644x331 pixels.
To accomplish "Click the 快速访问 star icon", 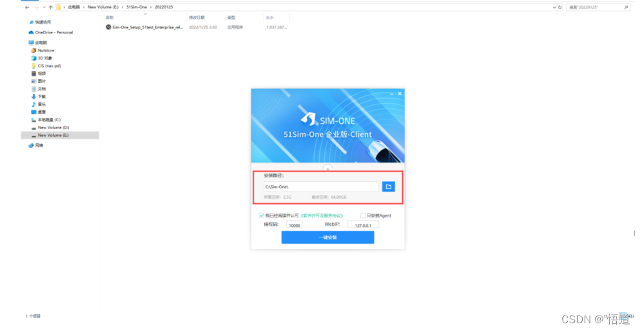I will pyautogui.click(x=31, y=22).
